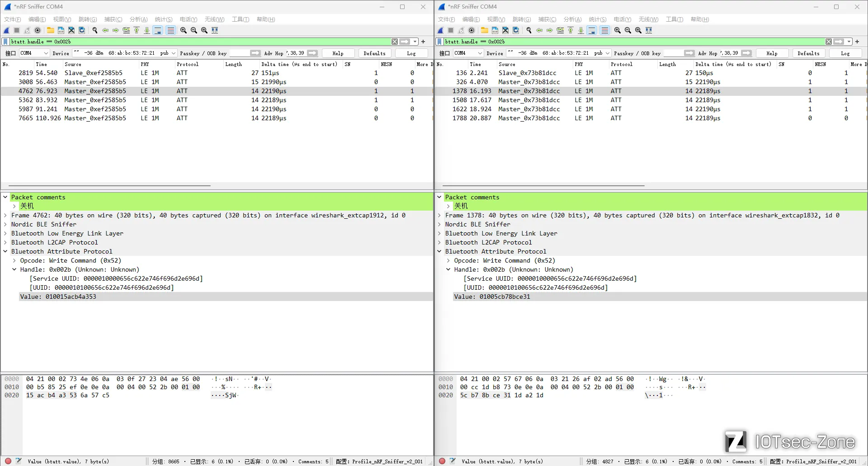Open a capture file via folder icon, left window
The image size is (868, 466).
pyautogui.click(x=51, y=30)
